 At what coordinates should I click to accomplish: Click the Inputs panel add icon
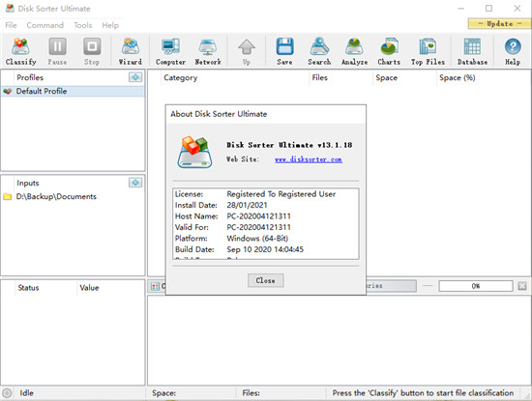tap(135, 183)
